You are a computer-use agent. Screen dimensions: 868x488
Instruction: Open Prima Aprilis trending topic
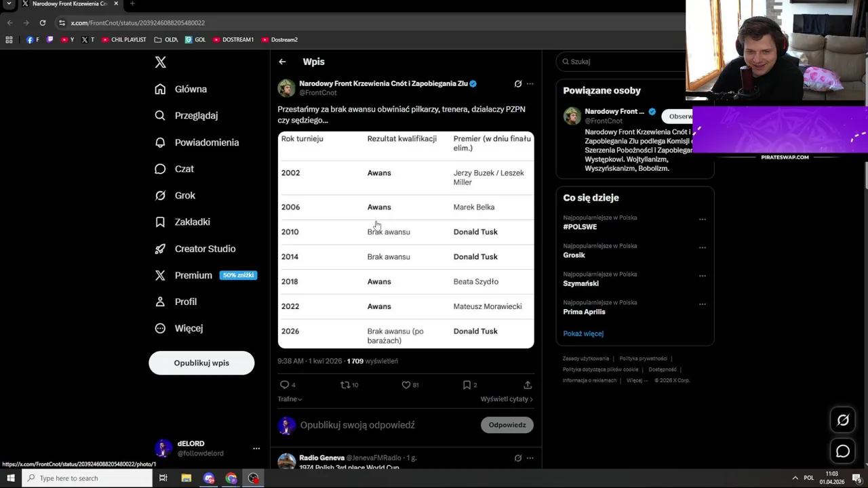[584, 312]
